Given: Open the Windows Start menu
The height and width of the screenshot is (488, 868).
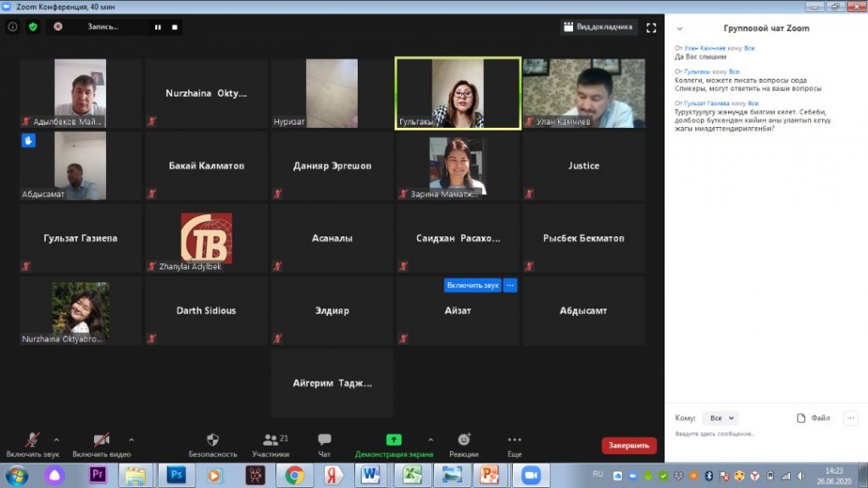Looking at the screenshot, I should [17, 476].
